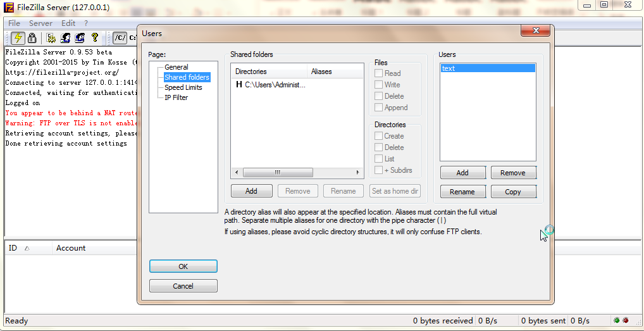Click Rename in the Users group
Screen dimensions: 644x331
[x=462, y=192]
